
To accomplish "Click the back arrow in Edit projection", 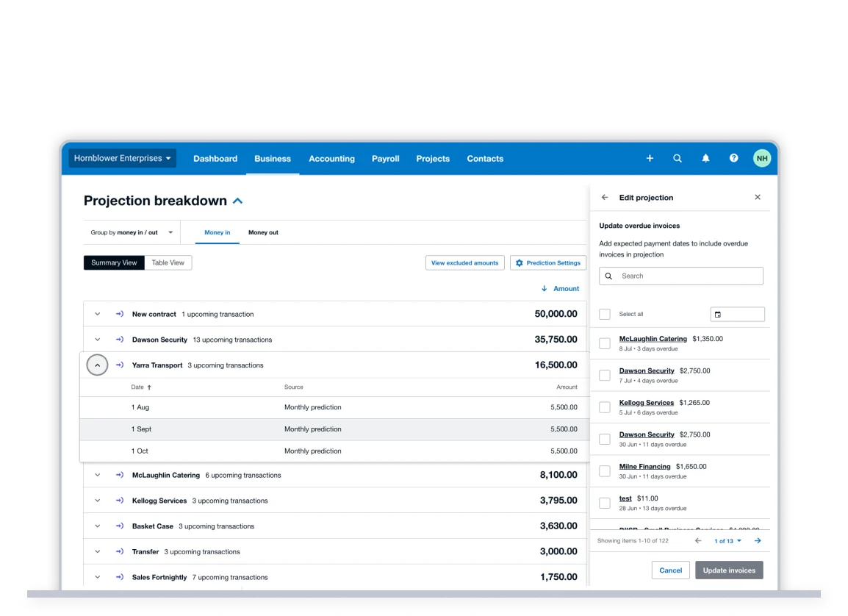I will point(605,198).
